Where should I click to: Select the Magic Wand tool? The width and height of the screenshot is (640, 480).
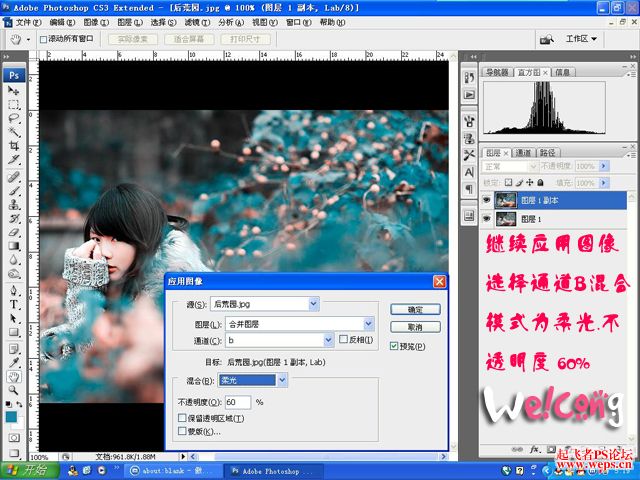pos(14,132)
